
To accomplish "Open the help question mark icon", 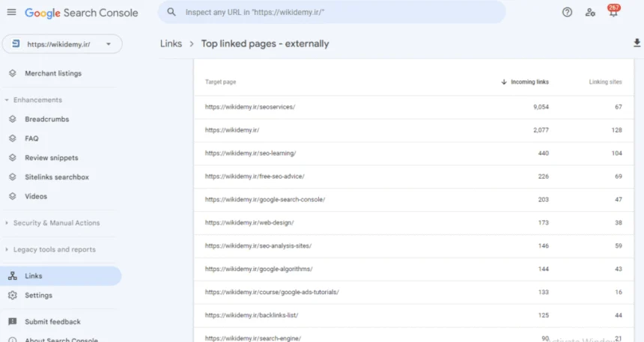I will click(x=567, y=12).
